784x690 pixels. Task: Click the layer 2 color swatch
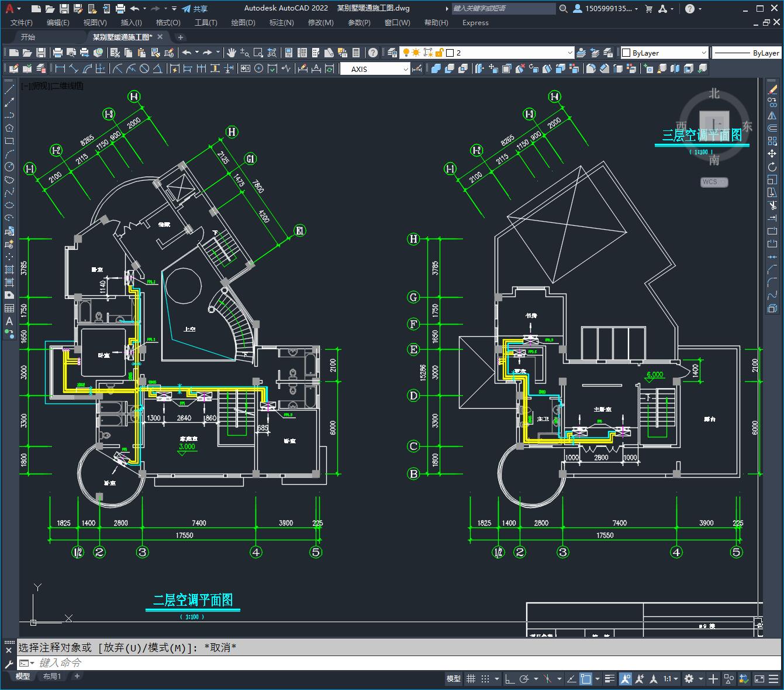point(450,53)
